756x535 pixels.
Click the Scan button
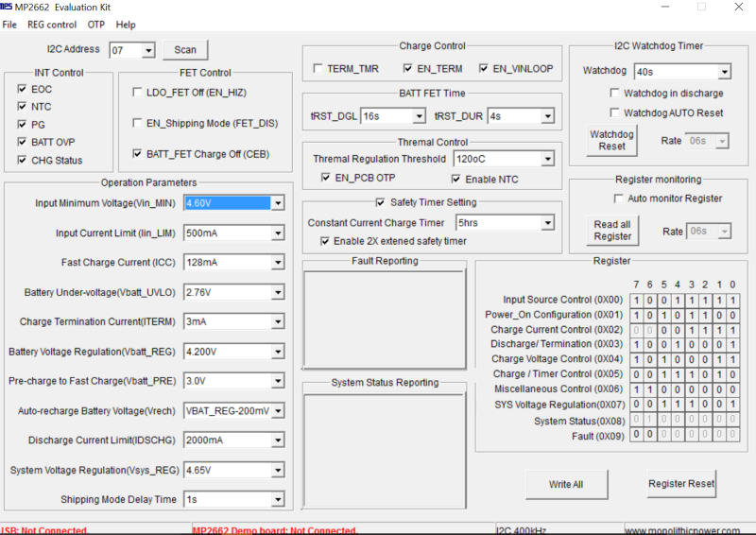185,50
